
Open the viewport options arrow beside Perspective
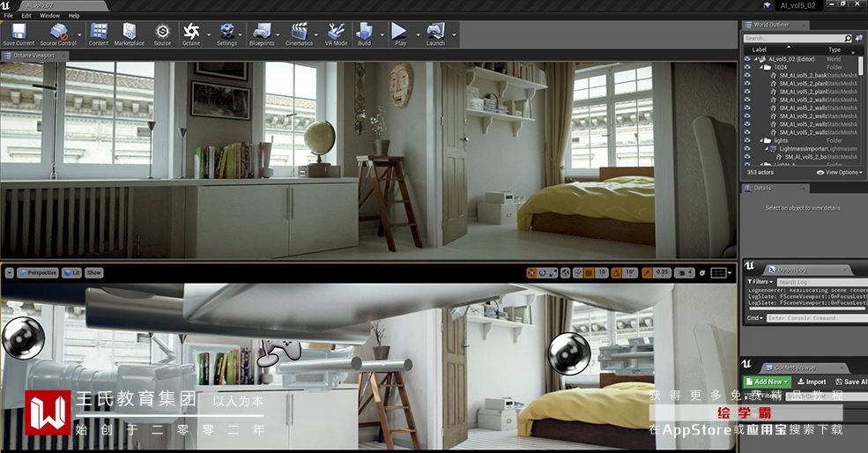coord(9,272)
